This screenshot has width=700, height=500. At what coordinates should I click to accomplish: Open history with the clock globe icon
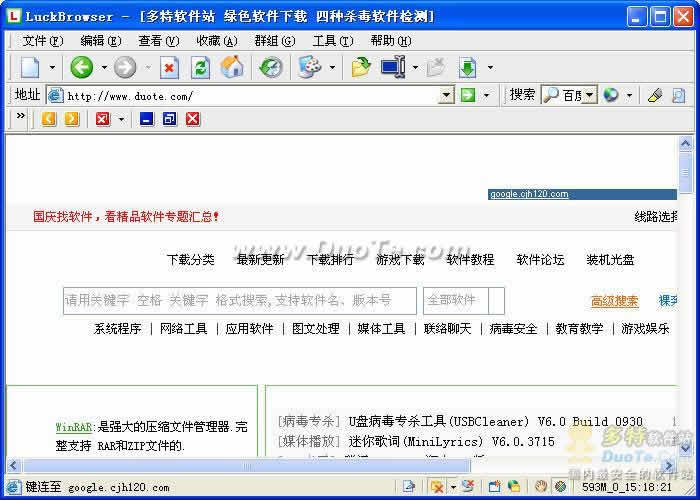pos(271,68)
